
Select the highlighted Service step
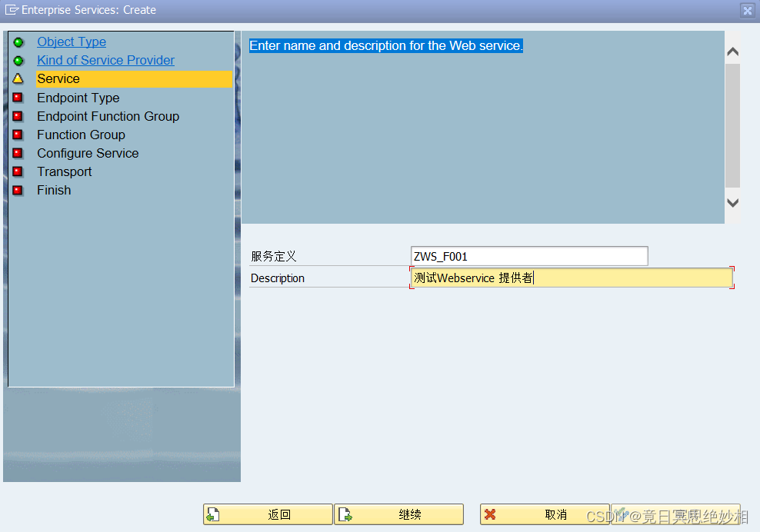coord(58,78)
